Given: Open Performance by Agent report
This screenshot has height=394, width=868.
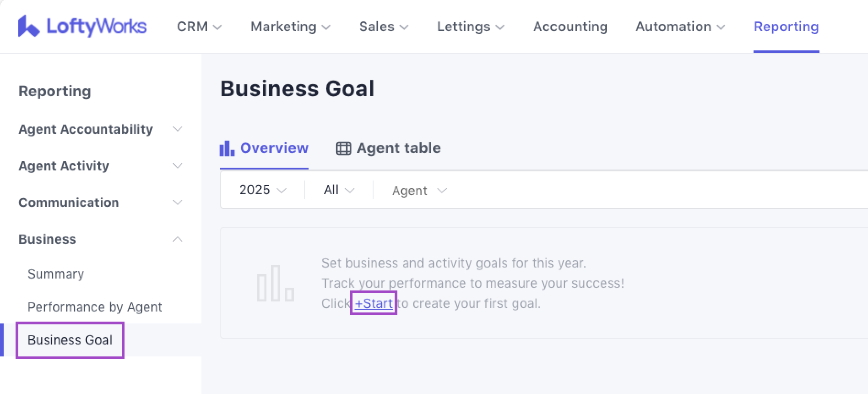Looking at the screenshot, I should pyautogui.click(x=95, y=307).
